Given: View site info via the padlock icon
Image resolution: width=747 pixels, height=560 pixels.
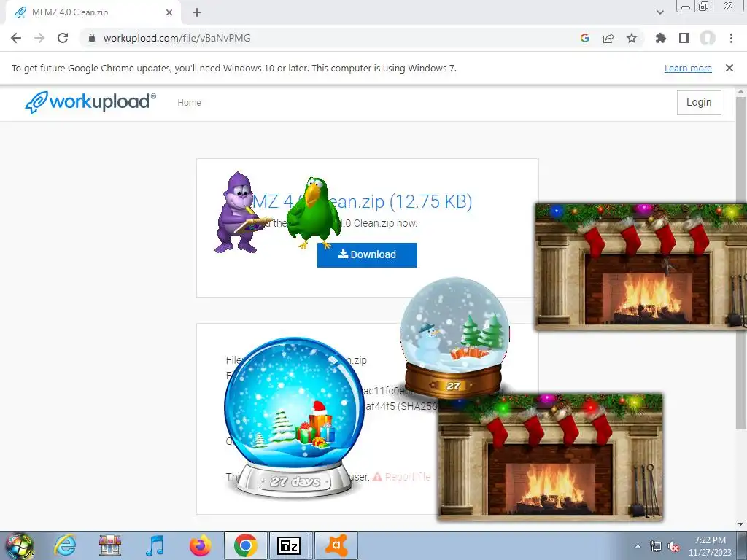Looking at the screenshot, I should 92,38.
